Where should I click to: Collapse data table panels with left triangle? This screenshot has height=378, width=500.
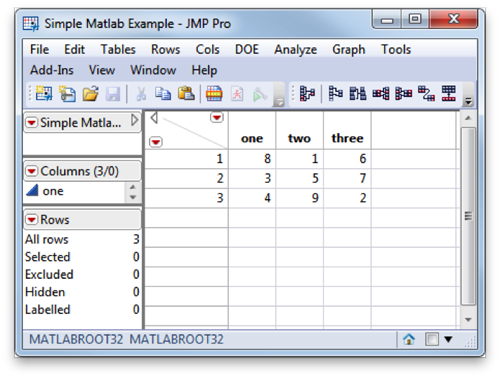(154, 117)
